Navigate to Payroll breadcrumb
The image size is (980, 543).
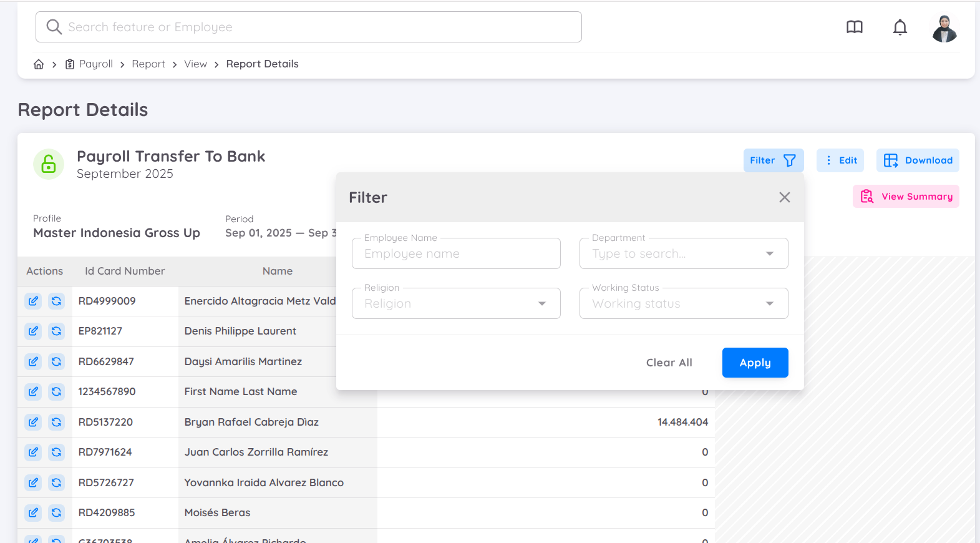click(x=95, y=64)
